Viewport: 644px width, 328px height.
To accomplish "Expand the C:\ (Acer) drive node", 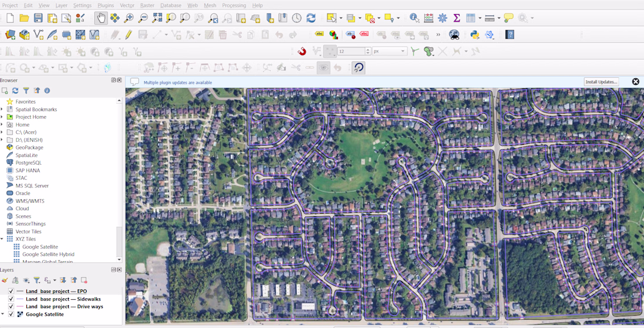I will pyautogui.click(x=2, y=132).
